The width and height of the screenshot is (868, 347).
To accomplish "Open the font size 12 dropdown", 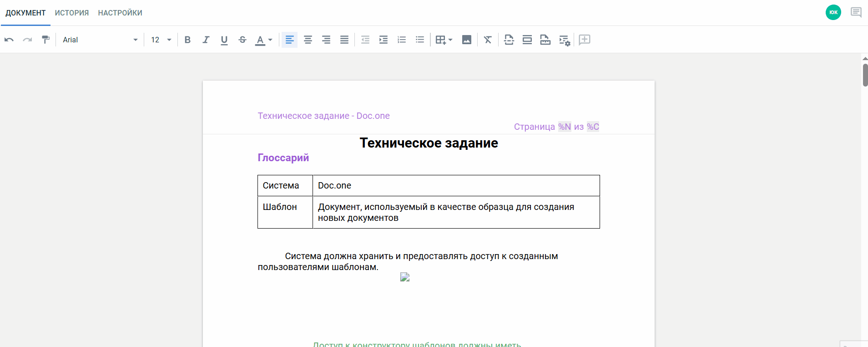I will point(161,40).
